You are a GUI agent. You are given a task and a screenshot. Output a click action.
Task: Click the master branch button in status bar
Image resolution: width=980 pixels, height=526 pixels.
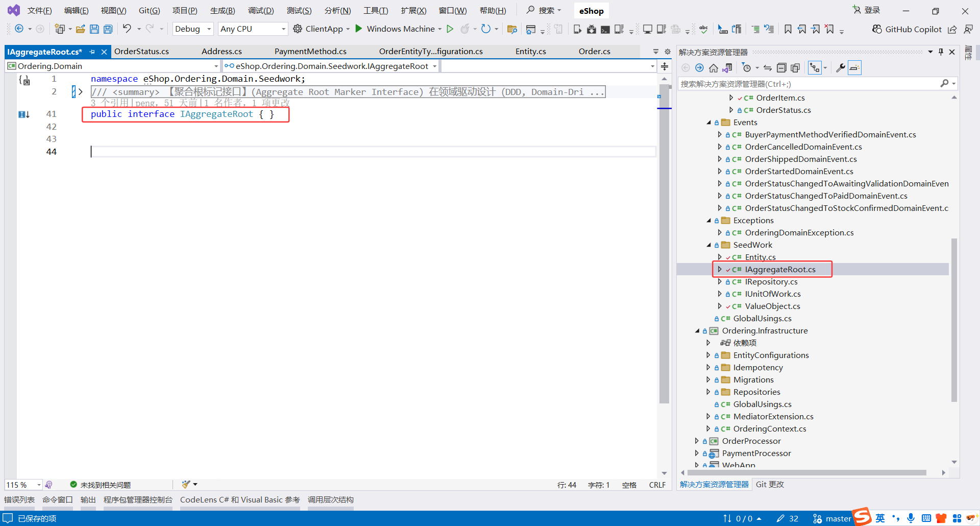coord(832,519)
